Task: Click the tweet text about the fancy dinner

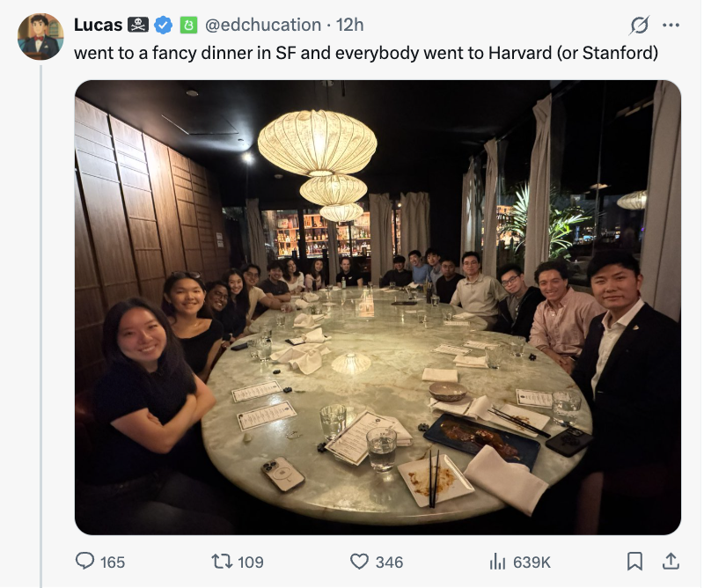Action: (x=365, y=52)
